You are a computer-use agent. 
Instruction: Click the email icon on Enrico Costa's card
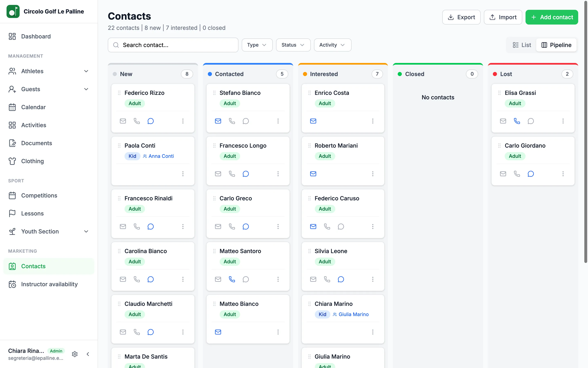coord(313,121)
